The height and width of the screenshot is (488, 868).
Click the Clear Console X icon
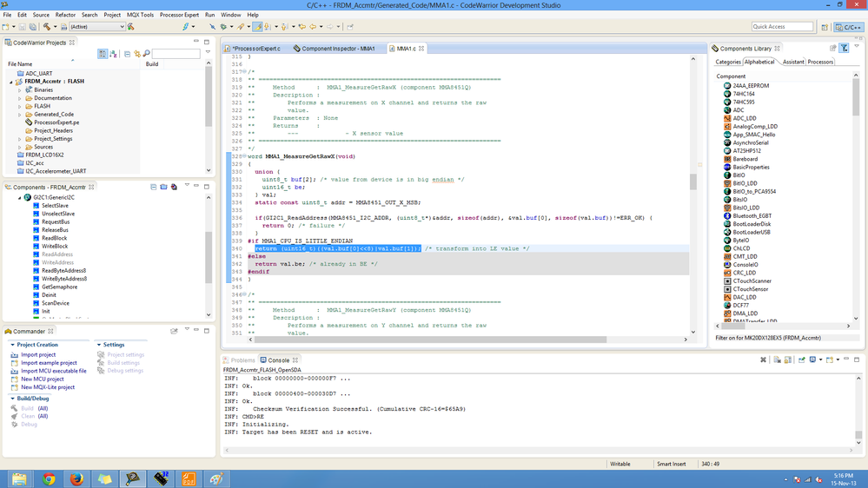(x=764, y=360)
